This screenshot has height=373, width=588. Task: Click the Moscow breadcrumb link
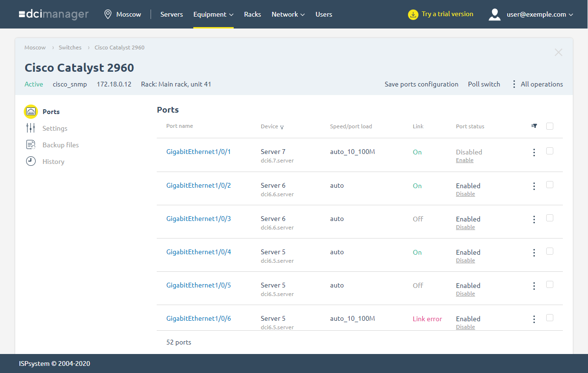(x=35, y=48)
